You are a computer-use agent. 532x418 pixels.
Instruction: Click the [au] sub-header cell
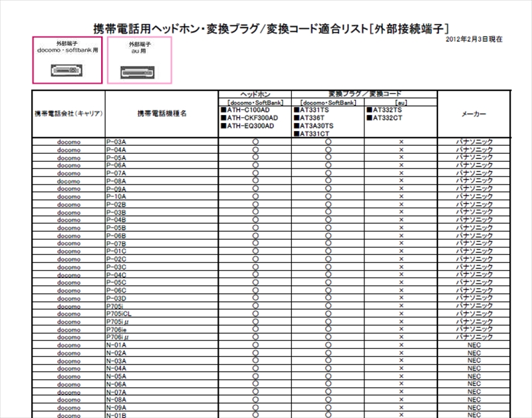coord(401,103)
